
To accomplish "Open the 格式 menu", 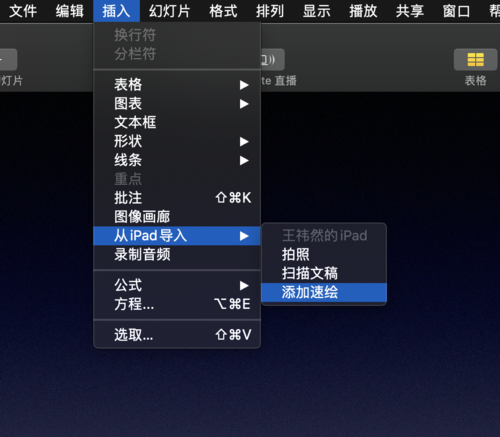I will 223,11.
